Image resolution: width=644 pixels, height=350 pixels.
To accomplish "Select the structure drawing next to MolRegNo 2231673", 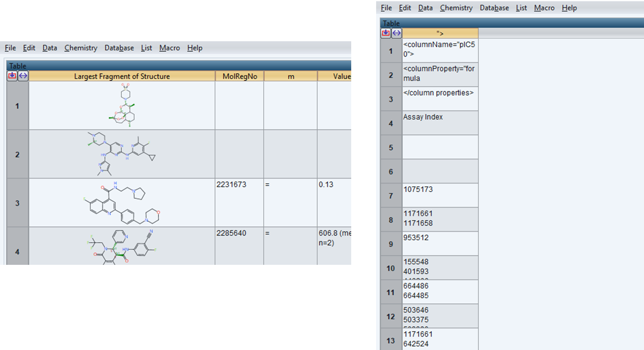I will tap(122, 203).
